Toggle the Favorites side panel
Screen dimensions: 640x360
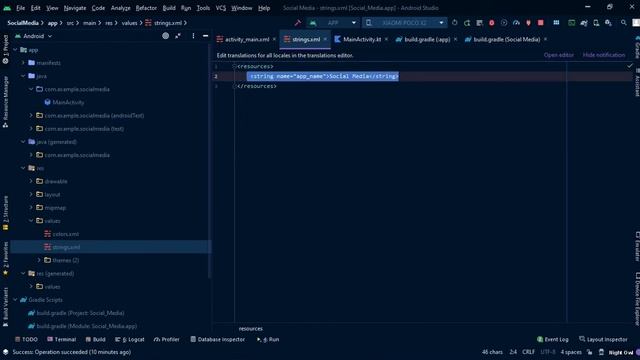(x=5, y=259)
